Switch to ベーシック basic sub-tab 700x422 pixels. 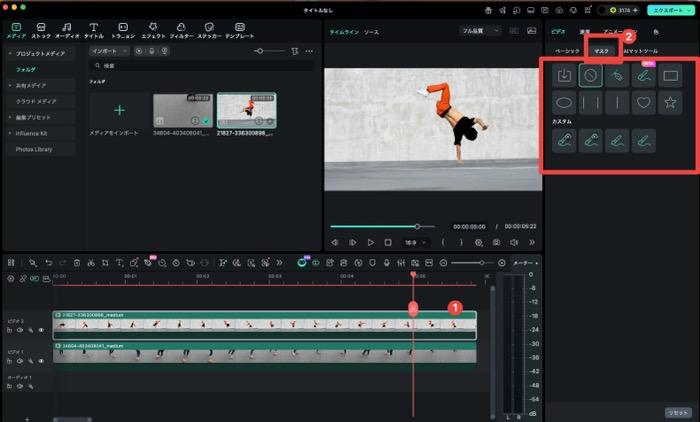567,51
